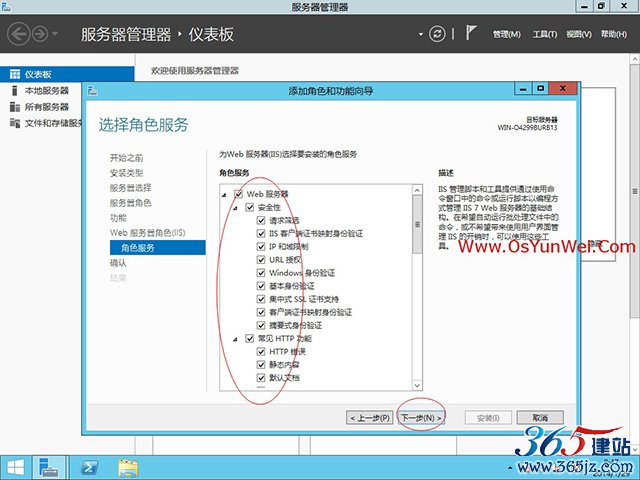Toggle the Web 服务器 checkbox

[x=238, y=194]
